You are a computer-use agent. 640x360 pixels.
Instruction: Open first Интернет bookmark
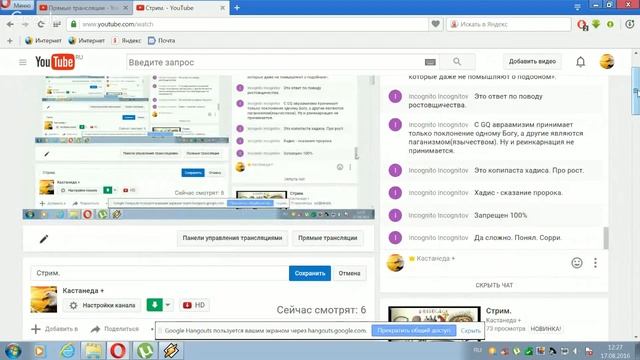(x=43, y=40)
